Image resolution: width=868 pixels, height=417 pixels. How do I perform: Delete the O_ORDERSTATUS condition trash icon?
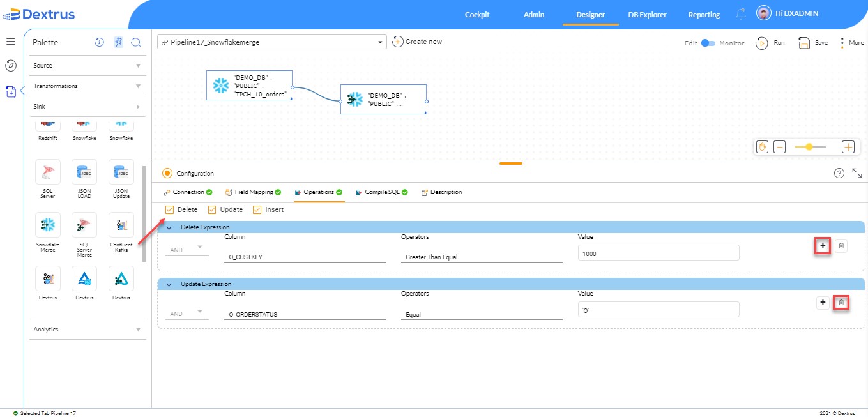coord(841,303)
